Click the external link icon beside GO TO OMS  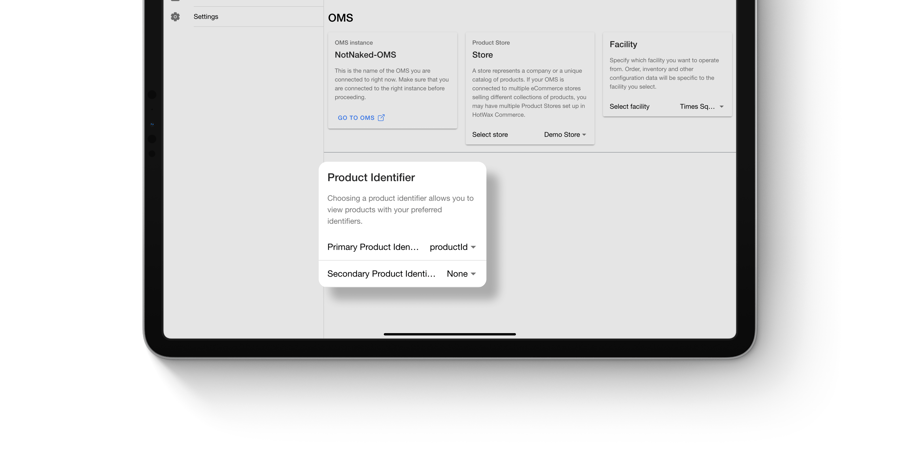pyautogui.click(x=381, y=118)
